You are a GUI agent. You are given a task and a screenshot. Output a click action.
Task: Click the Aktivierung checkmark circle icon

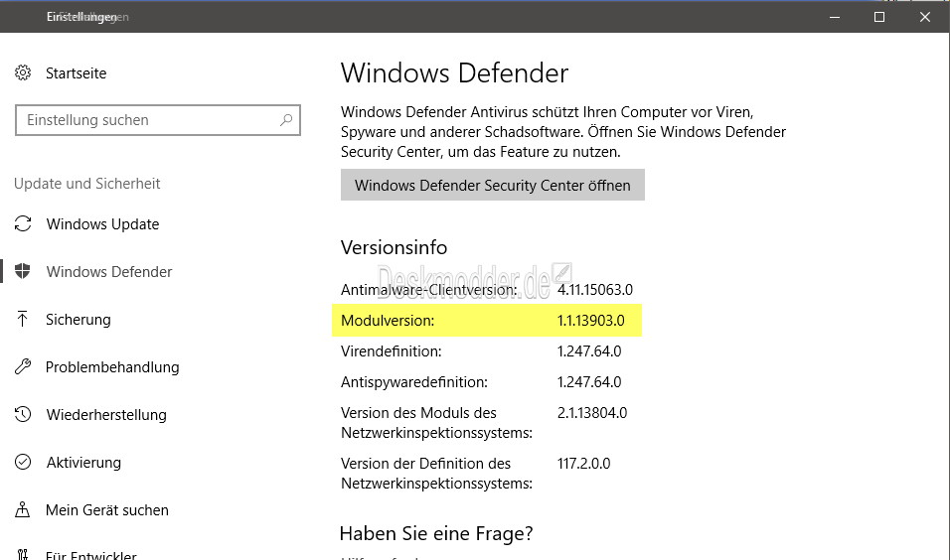coord(23,462)
